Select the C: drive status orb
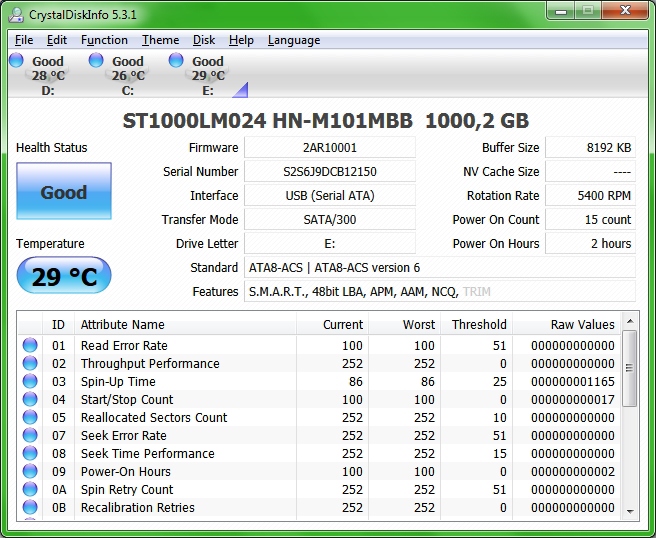 coord(96,60)
